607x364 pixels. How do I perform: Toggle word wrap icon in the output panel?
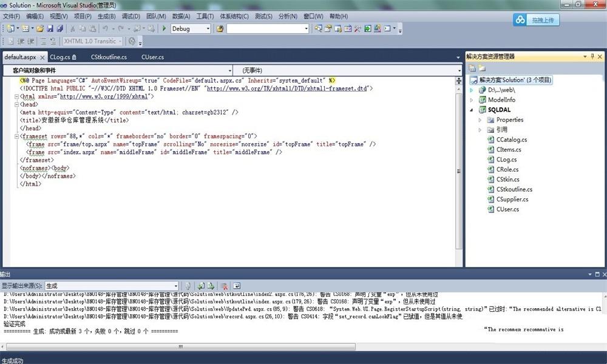click(237, 286)
